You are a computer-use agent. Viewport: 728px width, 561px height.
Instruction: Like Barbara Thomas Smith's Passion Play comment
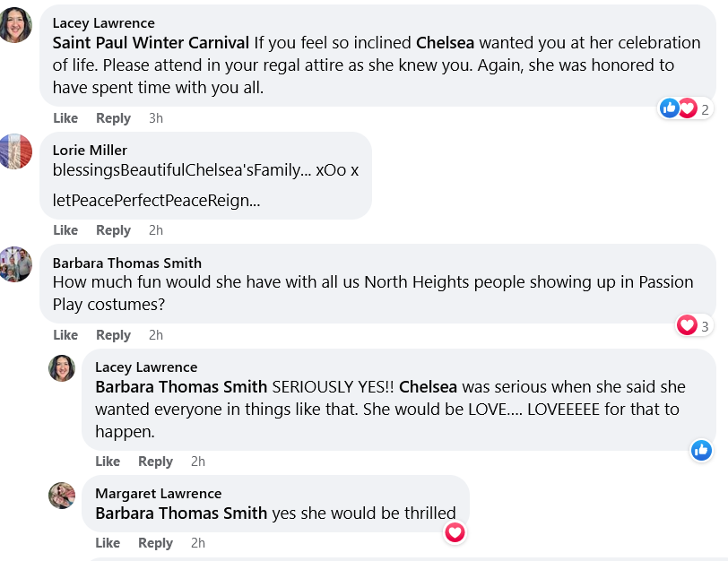click(65, 335)
